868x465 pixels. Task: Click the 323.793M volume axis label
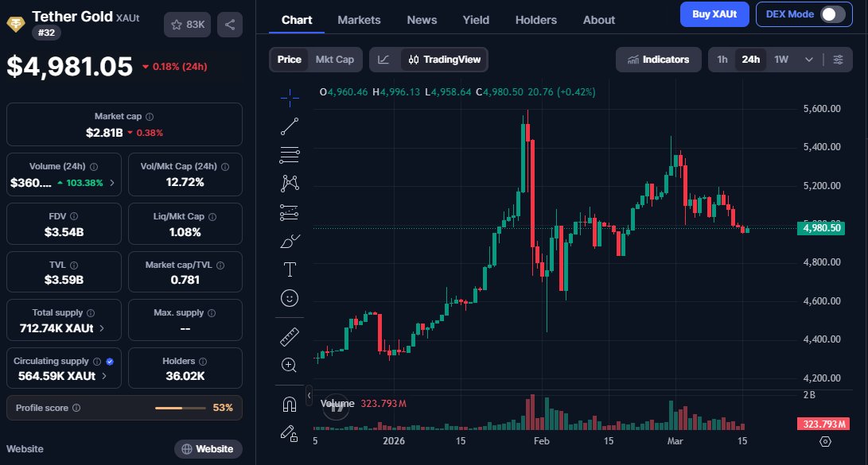tap(823, 424)
